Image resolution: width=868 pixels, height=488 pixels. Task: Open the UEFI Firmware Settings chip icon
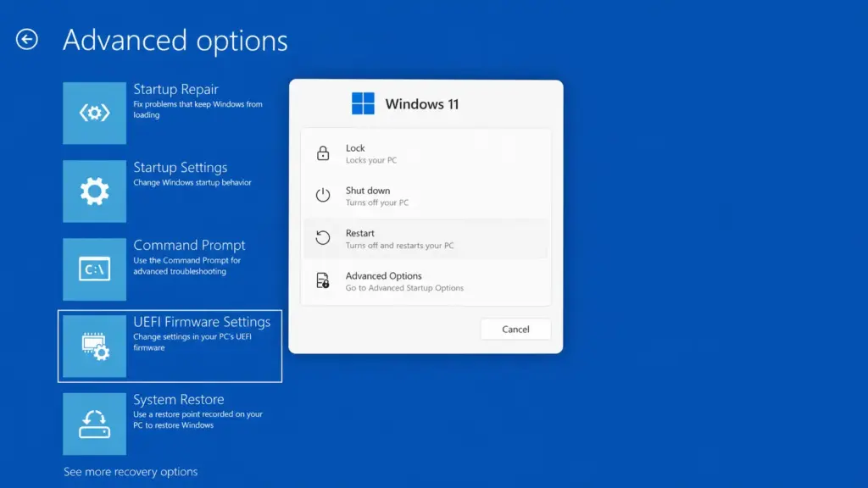pyautogui.click(x=95, y=347)
